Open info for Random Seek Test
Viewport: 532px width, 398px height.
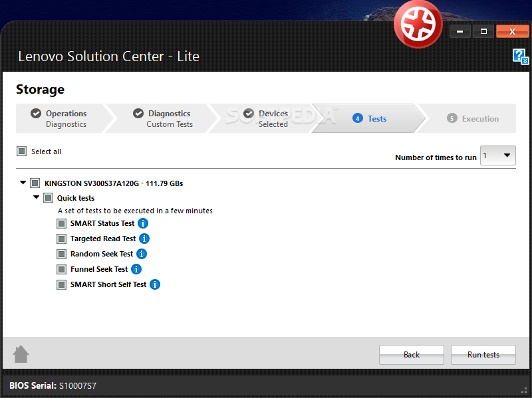142,254
